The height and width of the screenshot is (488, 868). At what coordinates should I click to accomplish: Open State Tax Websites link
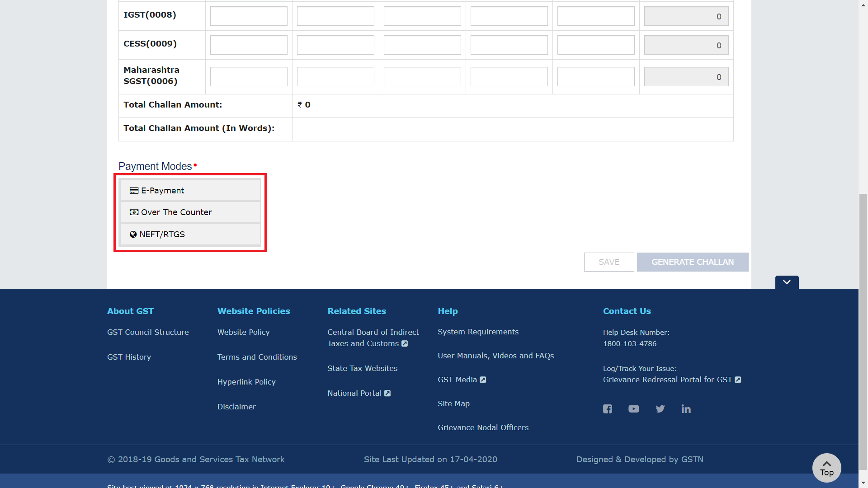point(362,368)
